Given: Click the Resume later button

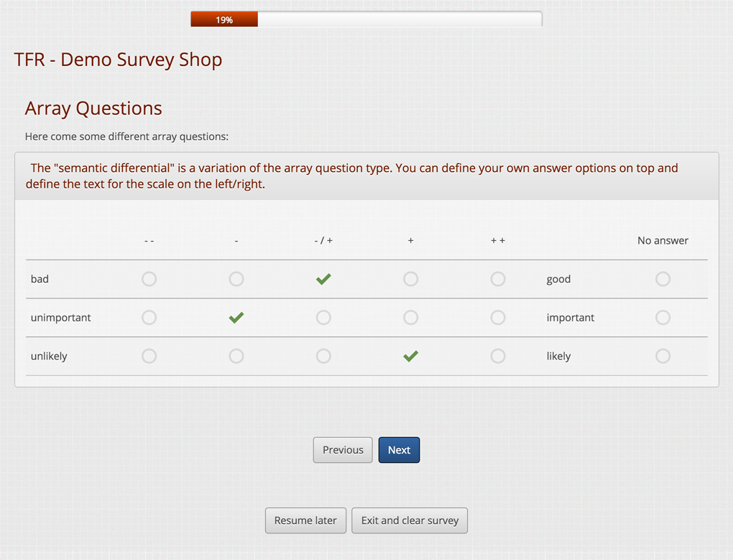Looking at the screenshot, I should pyautogui.click(x=305, y=520).
